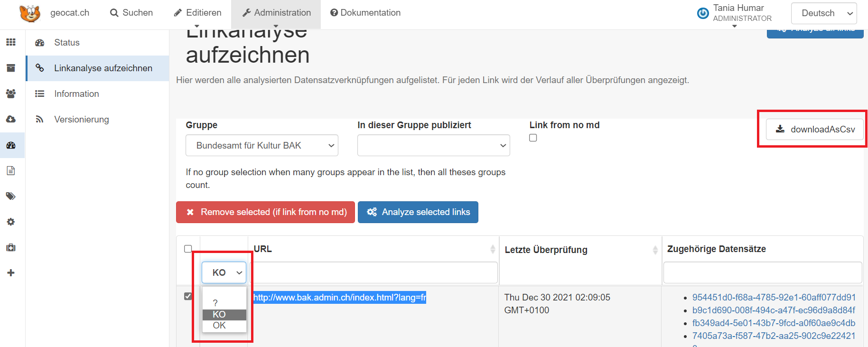
Task: Click the downloadAsCsv button
Action: [815, 129]
